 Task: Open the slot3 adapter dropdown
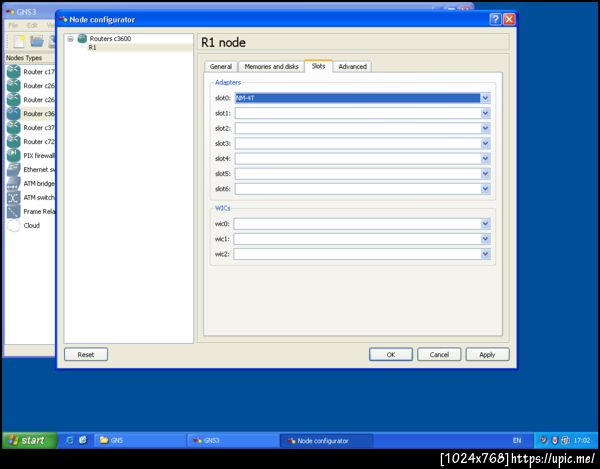(x=485, y=143)
